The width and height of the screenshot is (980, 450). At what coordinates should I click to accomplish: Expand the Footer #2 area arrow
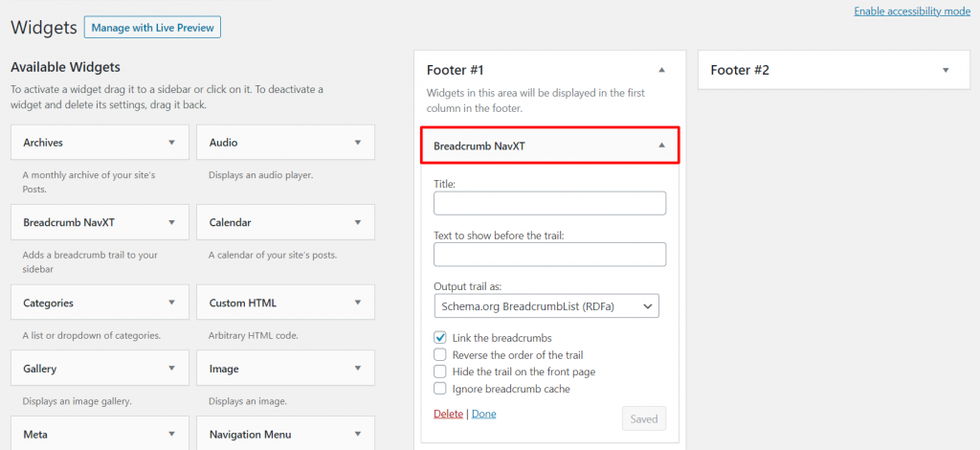(946, 70)
